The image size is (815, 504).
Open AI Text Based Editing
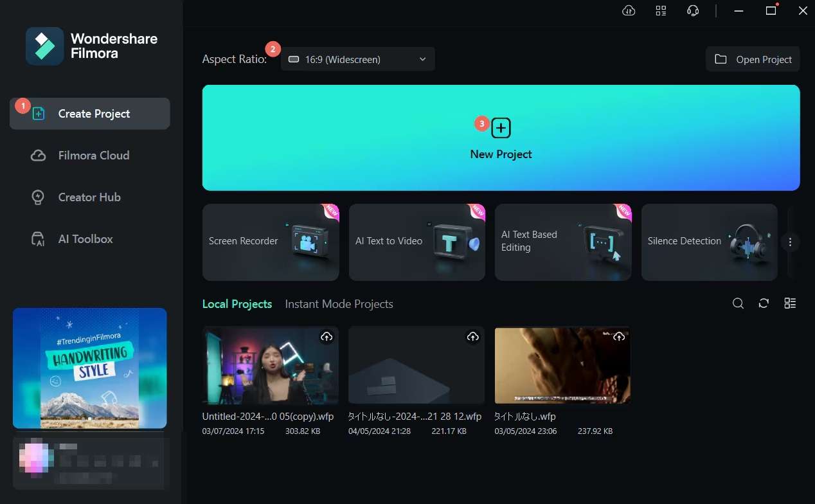(563, 242)
